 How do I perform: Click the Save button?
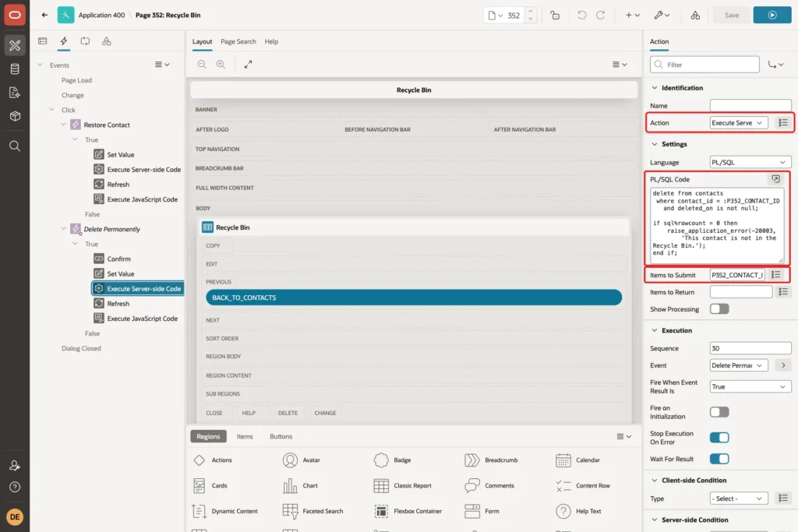coord(731,16)
